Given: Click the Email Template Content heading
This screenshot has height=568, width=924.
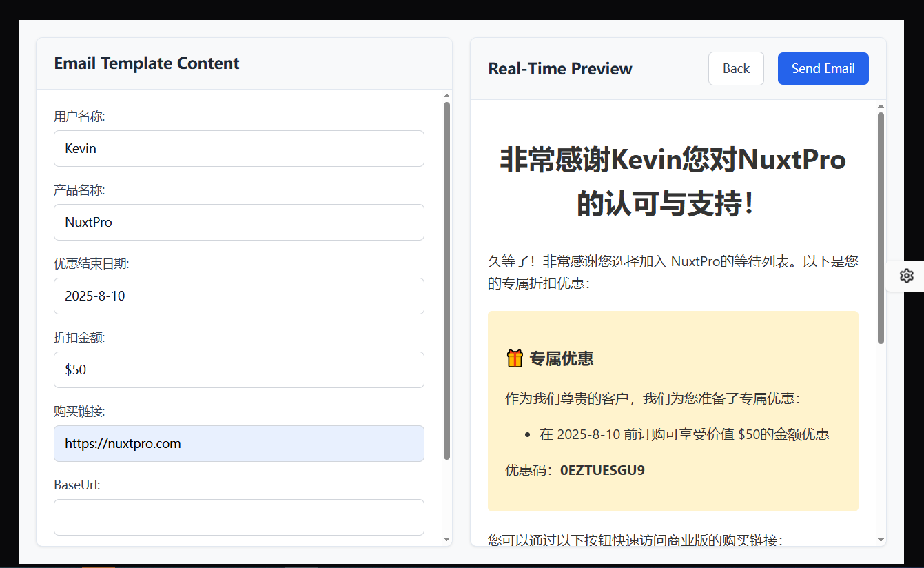Looking at the screenshot, I should [147, 63].
